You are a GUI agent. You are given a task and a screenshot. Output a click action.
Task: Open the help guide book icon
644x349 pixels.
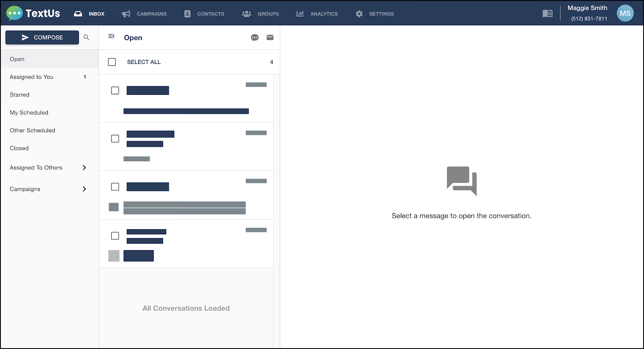547,13
